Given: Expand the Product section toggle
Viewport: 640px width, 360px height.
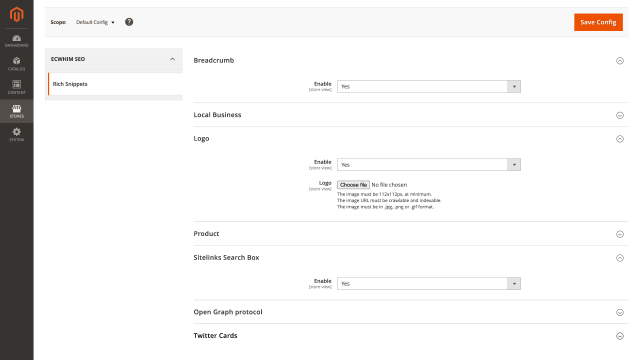Looking at the screenshot, I should pyautogui.click(x=620, y=234).
